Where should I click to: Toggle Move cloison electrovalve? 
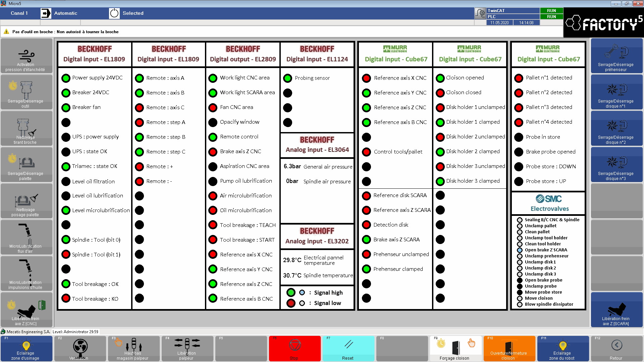[x=520, y=298]
